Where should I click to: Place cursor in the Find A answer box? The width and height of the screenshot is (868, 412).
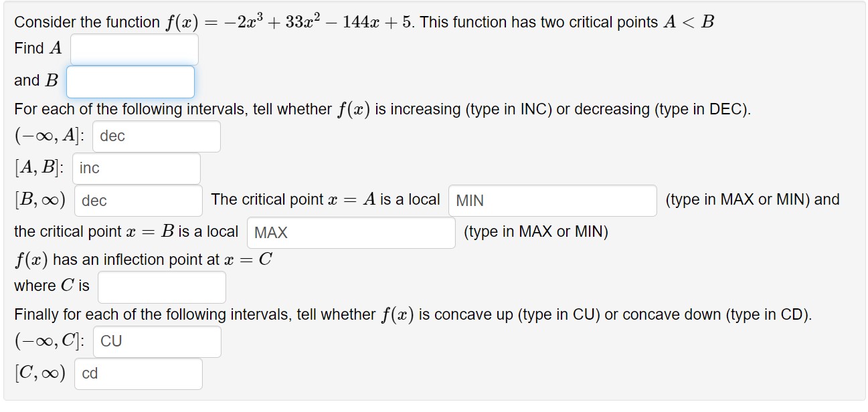coord(134,48)
